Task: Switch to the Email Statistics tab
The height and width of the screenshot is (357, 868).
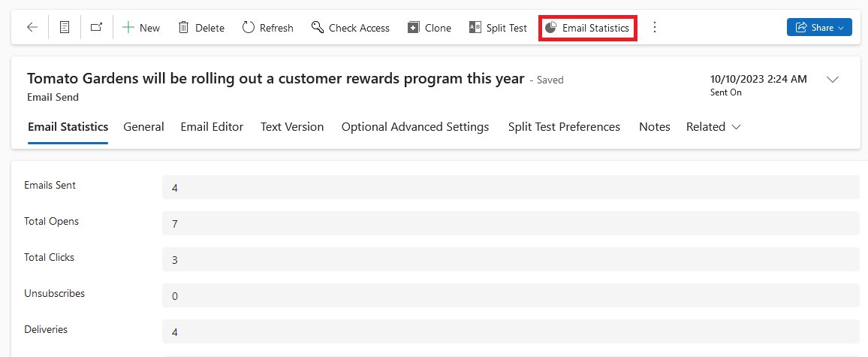Action: pos(68,127)
